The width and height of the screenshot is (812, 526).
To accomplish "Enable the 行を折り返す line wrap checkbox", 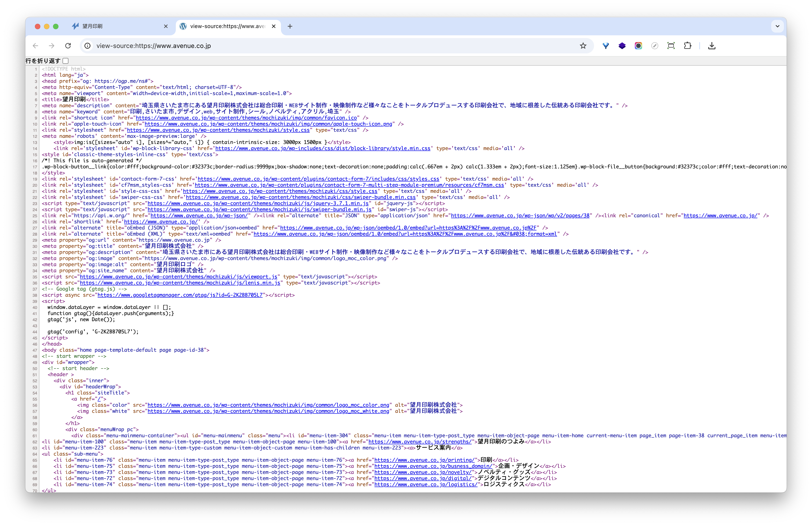I will 66,61.
